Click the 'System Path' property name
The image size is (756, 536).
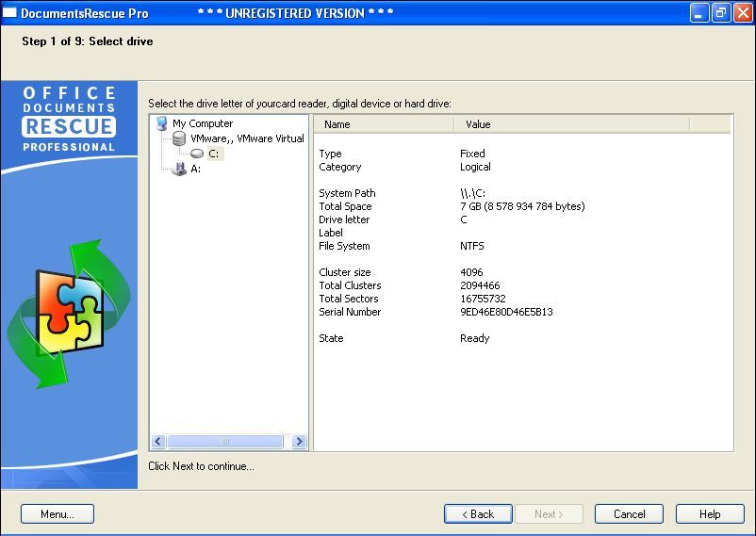click(x=347, y=193)
